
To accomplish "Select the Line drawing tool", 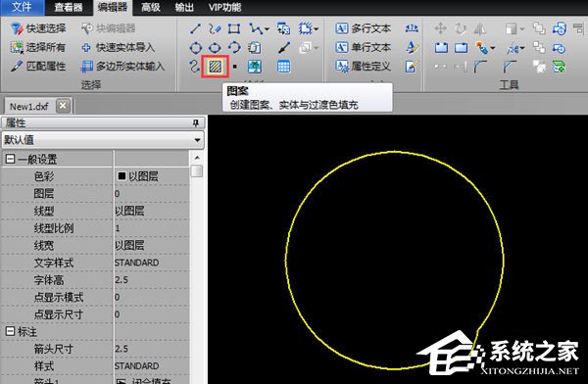I will pyautogui.click(x=195, y=28).
